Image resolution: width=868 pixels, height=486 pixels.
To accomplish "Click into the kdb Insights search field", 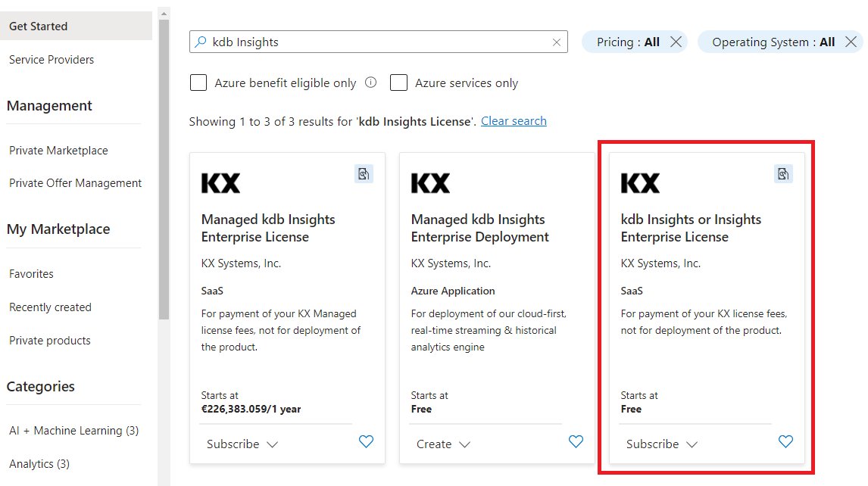I will [379, 42].
